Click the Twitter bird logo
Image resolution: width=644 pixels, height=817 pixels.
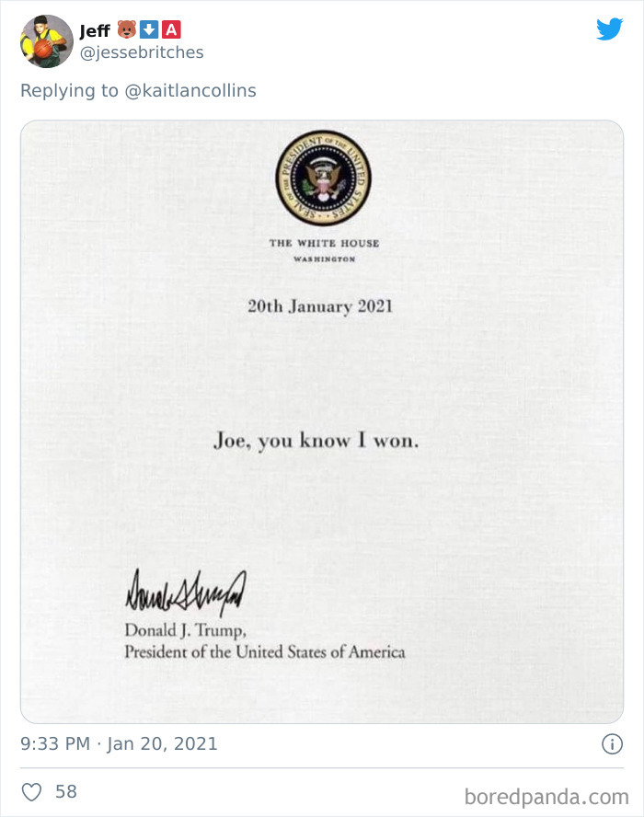point(610,29)
